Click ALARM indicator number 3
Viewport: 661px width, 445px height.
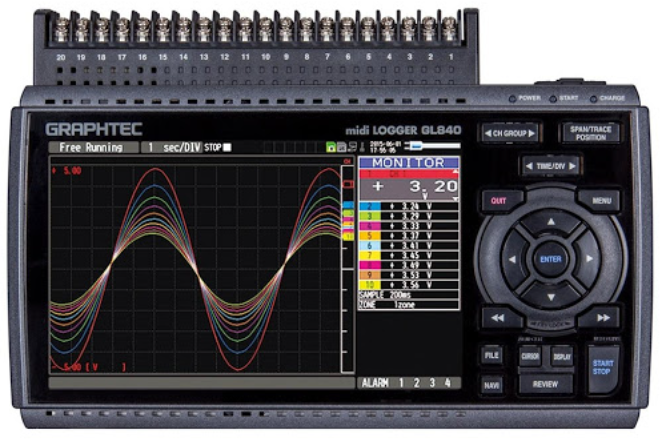point(432,383)
